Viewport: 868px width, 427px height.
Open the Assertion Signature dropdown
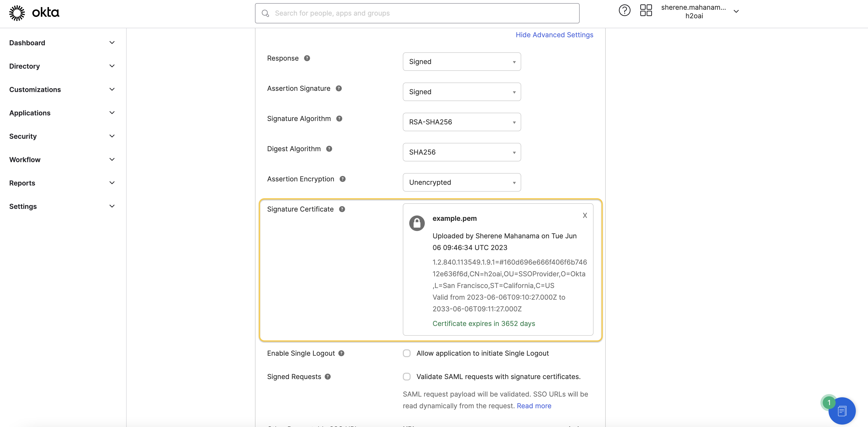[x=462, y=92]
